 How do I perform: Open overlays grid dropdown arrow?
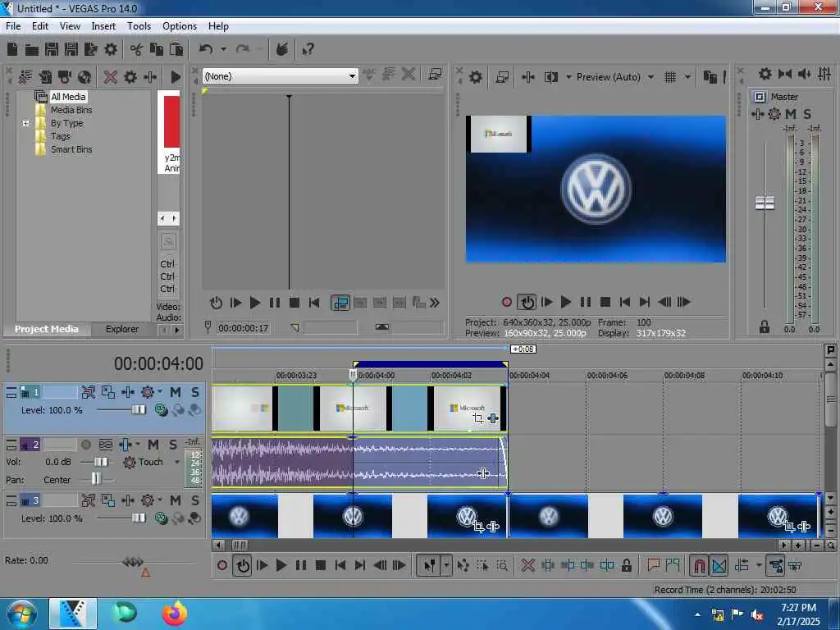coord(687,77)
